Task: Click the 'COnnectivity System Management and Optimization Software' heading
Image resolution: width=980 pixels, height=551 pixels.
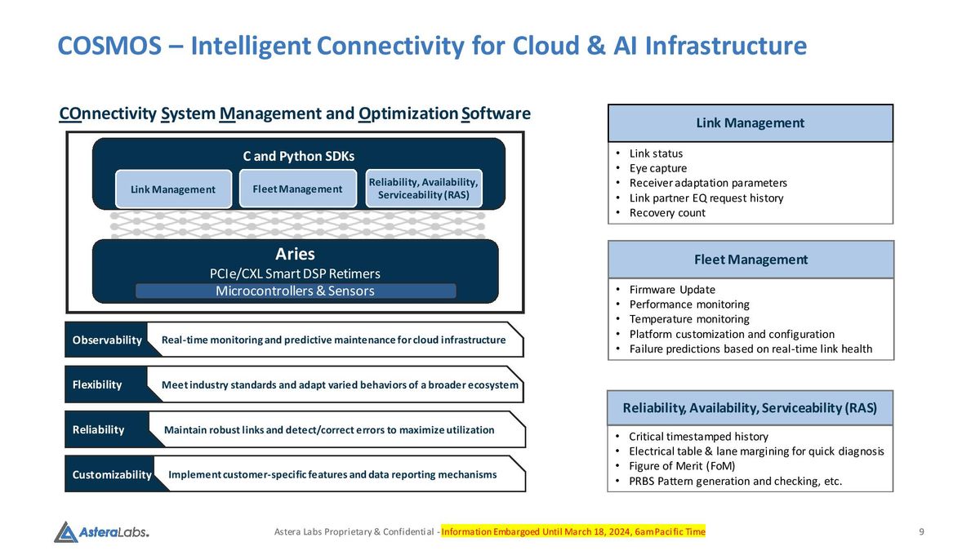Action: 295,113
